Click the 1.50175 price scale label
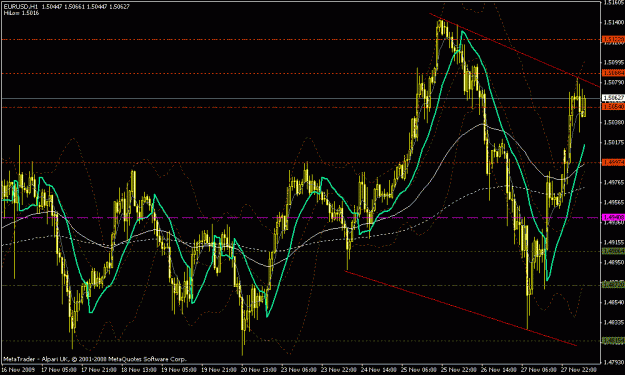 coord(613,142)
